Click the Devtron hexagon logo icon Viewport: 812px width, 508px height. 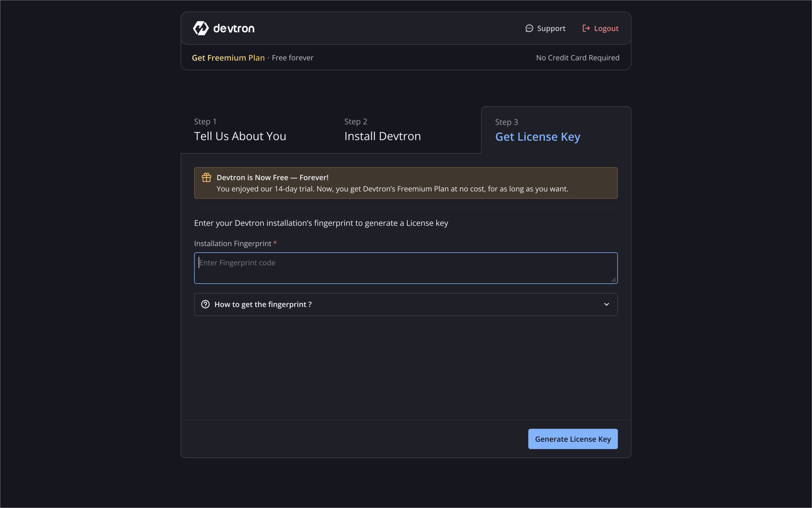201,28
